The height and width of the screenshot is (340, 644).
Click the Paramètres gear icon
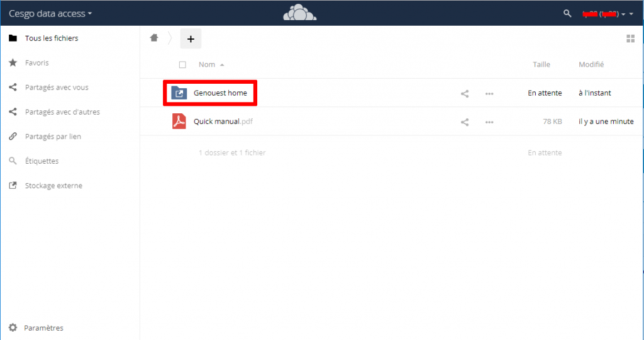pos(13,327)
